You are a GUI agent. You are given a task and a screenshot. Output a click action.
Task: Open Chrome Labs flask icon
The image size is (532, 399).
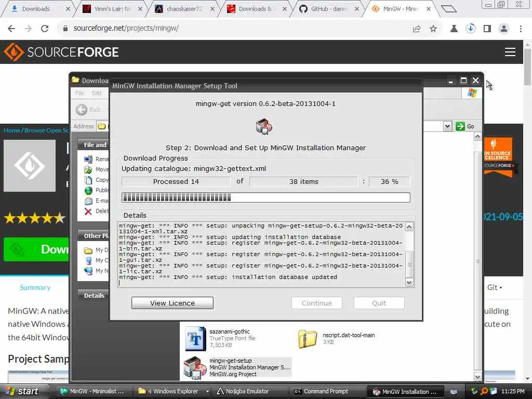click(454, 29)
